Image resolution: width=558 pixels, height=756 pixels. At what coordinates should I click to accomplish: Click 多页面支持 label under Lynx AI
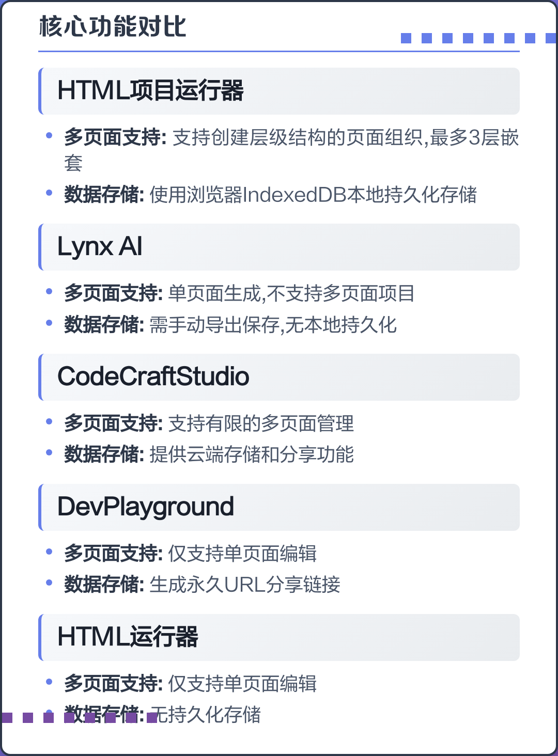[114, 293]
